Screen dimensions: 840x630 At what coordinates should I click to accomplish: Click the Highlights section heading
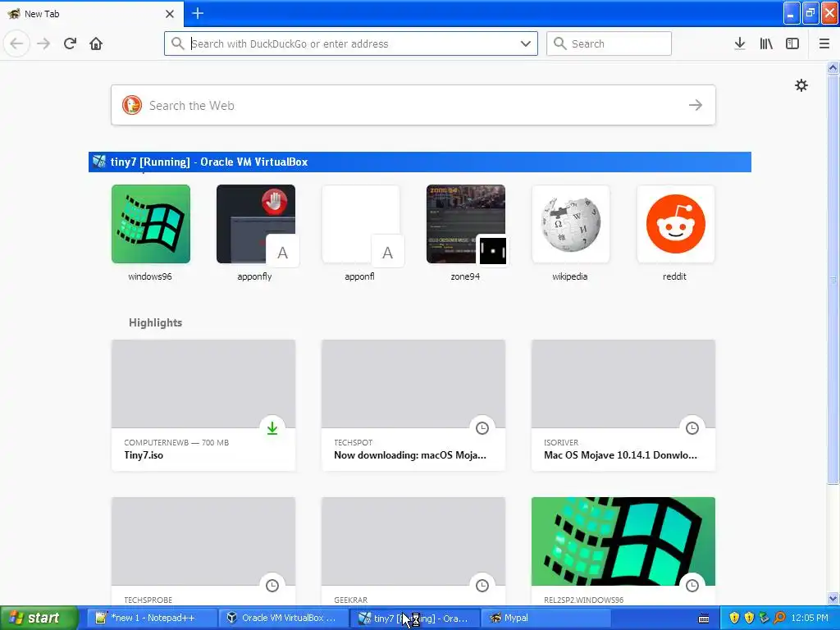(x=155, y=322)
